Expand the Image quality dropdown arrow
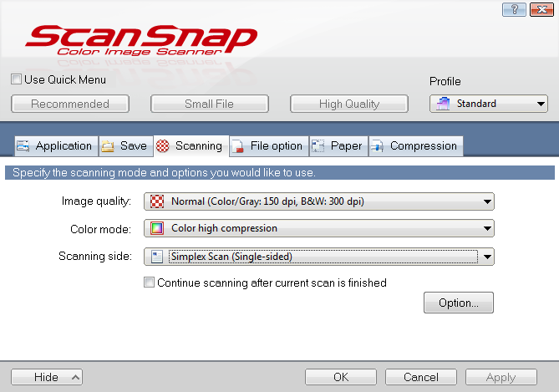Screen dimensions: 559x392 [487, 201]
